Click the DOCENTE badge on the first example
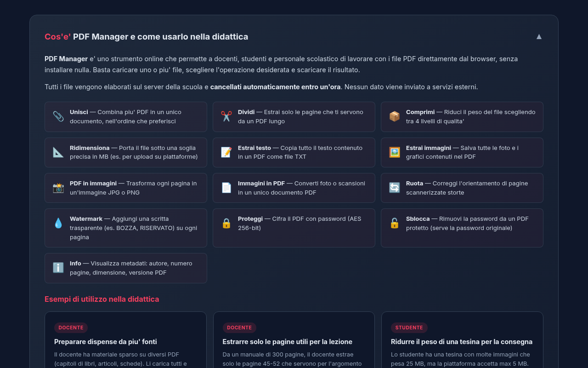The height and width of the screenshot is (368, 588). point(71,328)
